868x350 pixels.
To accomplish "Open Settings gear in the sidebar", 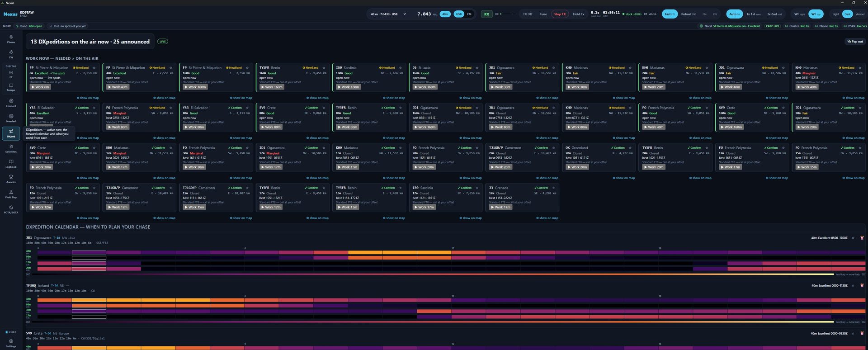I will pos(11,343).
